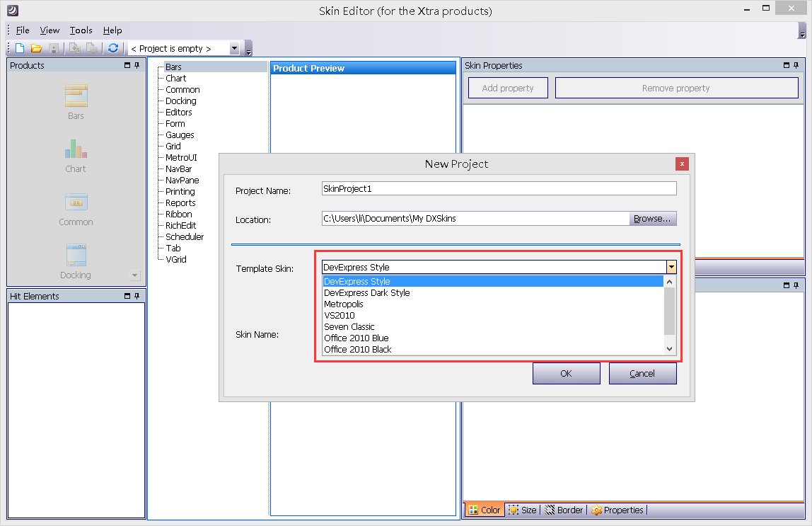
Task: Pin the Skin Properties panel
Action: click(796, 65)
